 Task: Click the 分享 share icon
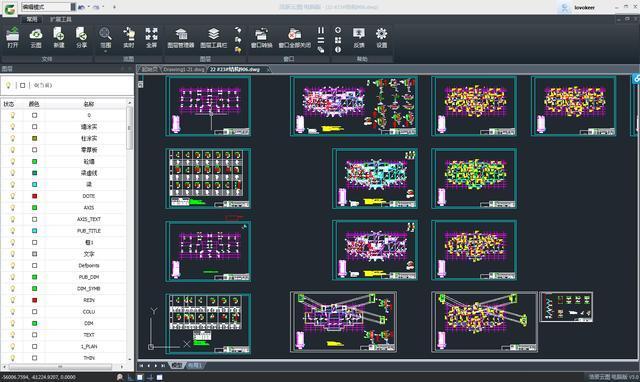click(x=82, y=37)
